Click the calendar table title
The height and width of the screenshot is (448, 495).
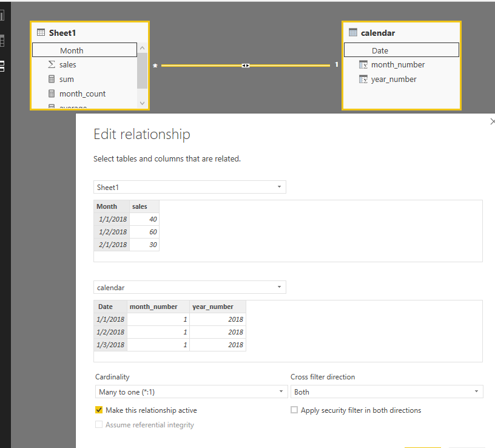[378, 33]
